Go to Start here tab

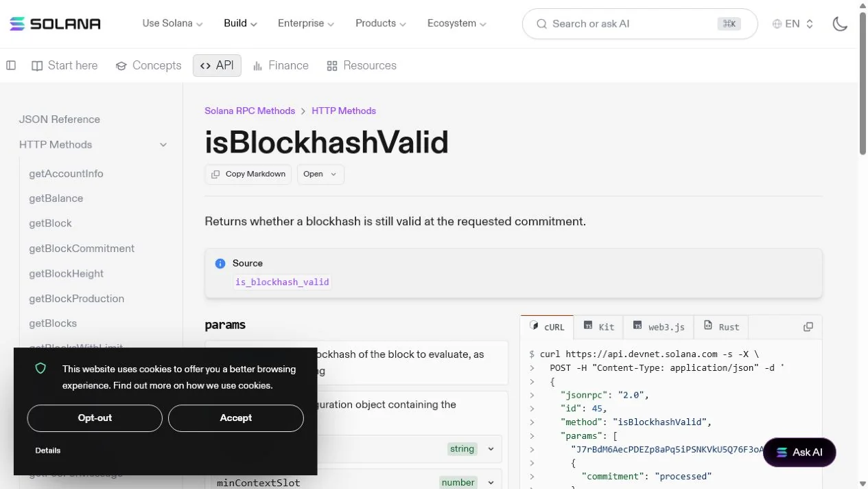(x=64, y=65)
